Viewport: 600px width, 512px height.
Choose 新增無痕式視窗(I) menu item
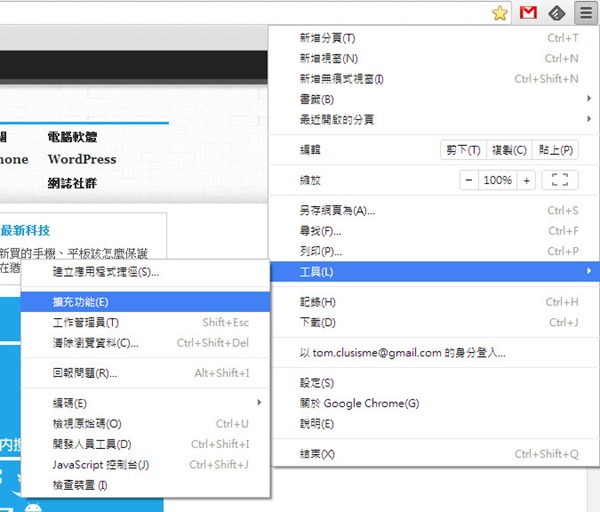tap(430, 79)
